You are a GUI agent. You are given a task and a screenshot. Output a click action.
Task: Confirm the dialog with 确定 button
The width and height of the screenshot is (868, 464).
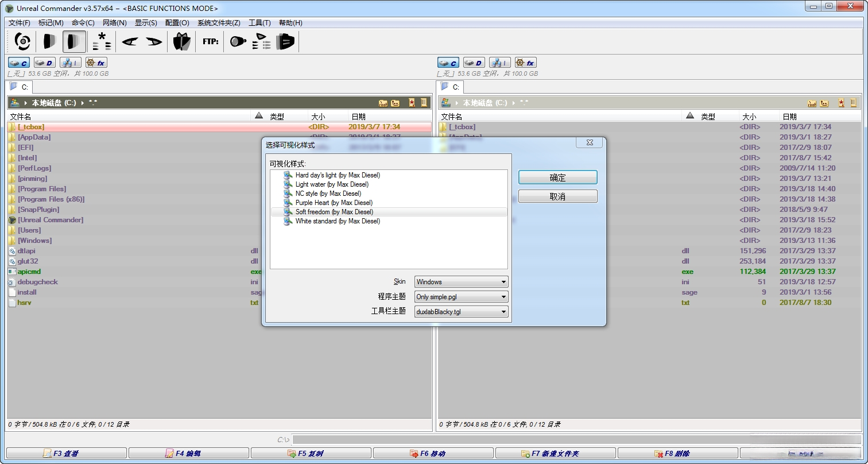tap(558, 177)
